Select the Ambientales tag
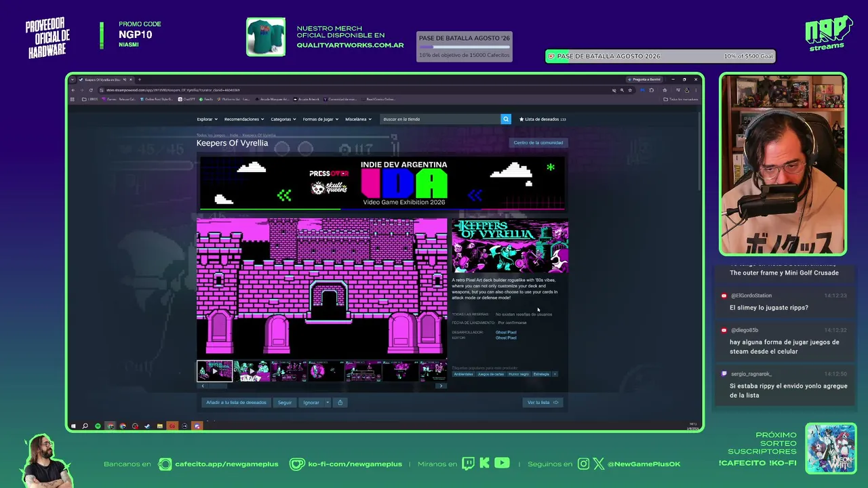868x488 pixels. click(464, 374)
